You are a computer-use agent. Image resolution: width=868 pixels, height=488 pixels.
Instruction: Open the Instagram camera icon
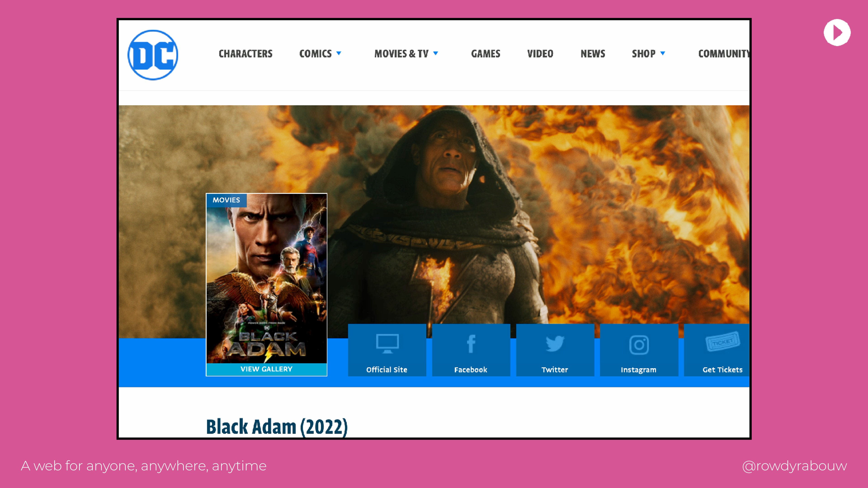(639, 345)
